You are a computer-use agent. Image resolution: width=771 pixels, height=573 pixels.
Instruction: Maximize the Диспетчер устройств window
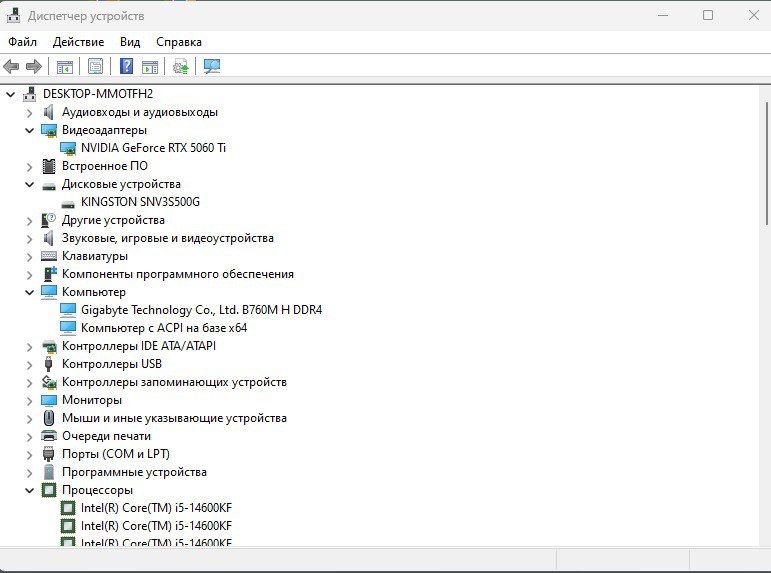coord(708,15)
